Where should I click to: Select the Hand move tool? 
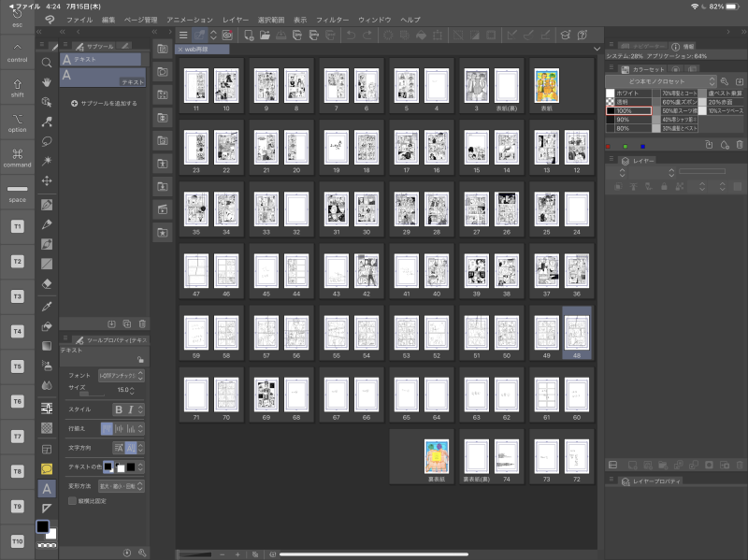[x=46, y=82]
